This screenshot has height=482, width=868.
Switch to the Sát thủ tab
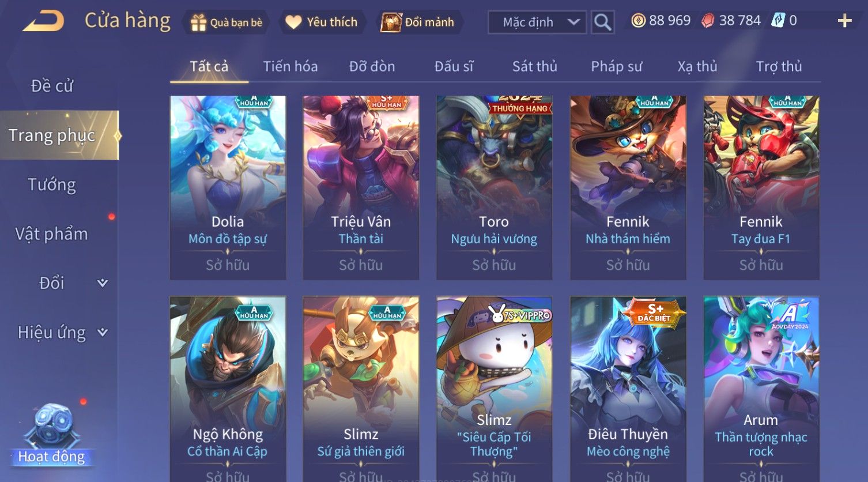(534, 66)
